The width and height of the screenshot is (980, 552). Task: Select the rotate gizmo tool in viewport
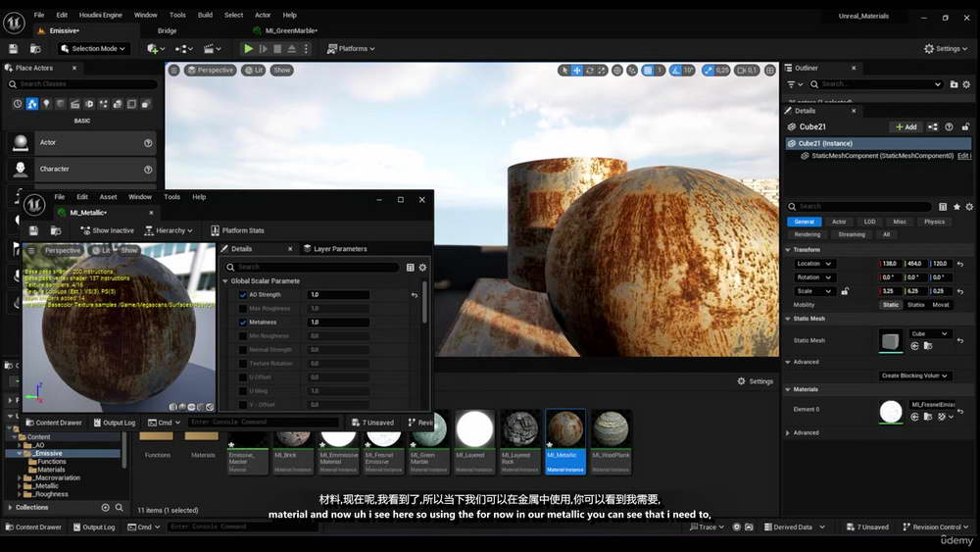(589, 70)
